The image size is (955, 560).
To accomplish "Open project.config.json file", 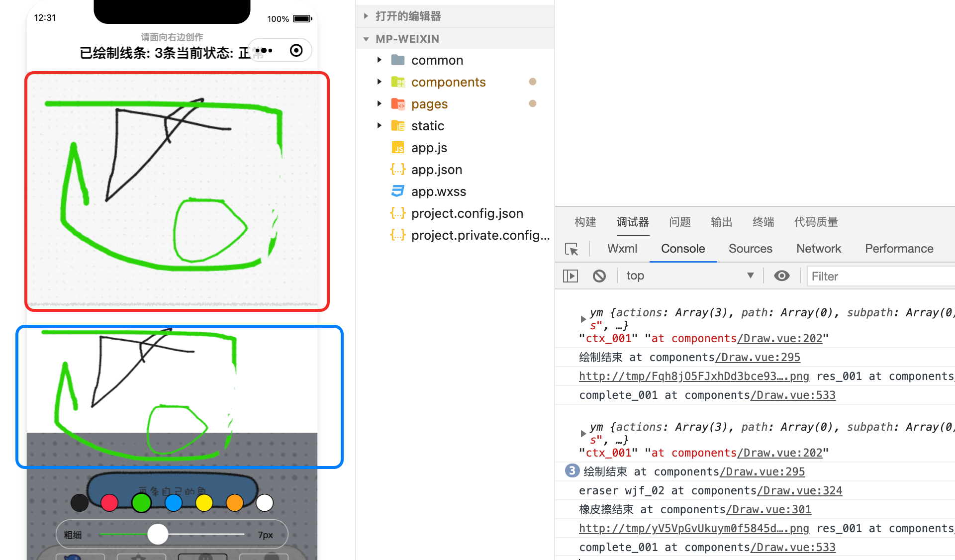I will click(467, 213).
